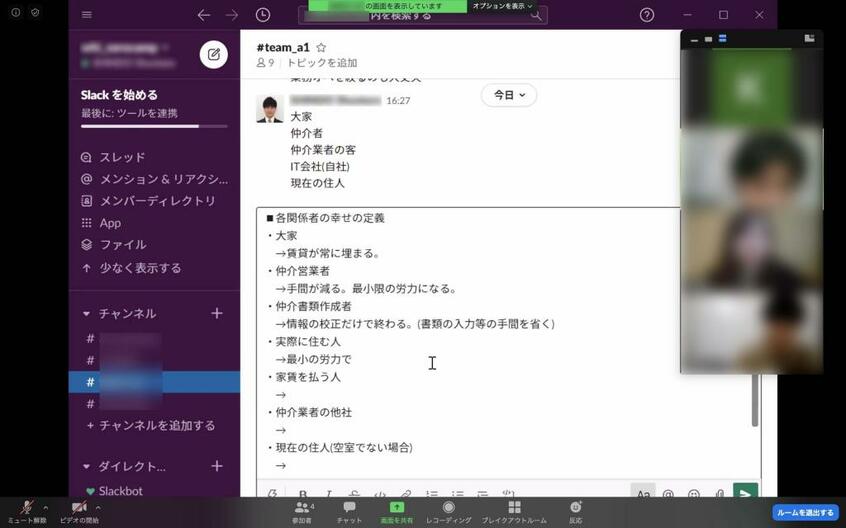Star the #team_a1 channel

(x=321, y=47)
